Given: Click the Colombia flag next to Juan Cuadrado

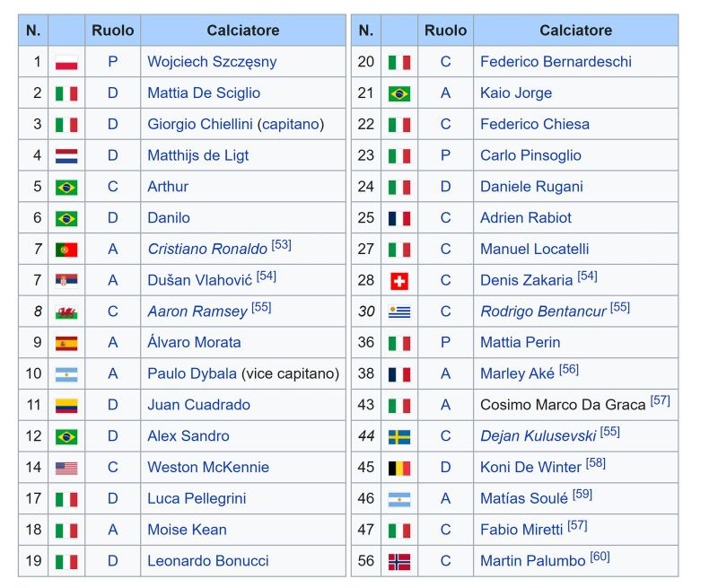Looking at the screenshot, I should tap(66, 405).
